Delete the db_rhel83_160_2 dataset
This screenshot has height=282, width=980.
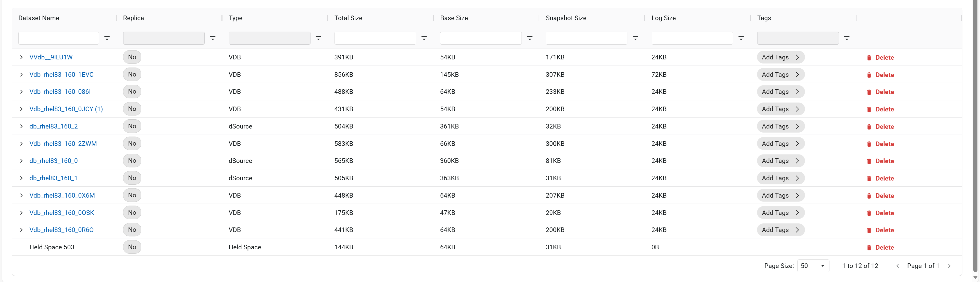tap(880, 126)
